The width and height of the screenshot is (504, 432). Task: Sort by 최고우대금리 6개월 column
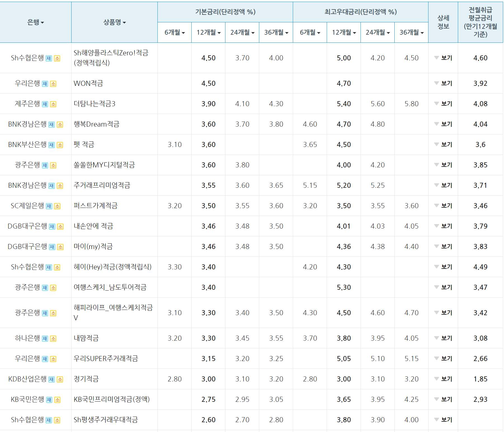click(x=310, y=32)
